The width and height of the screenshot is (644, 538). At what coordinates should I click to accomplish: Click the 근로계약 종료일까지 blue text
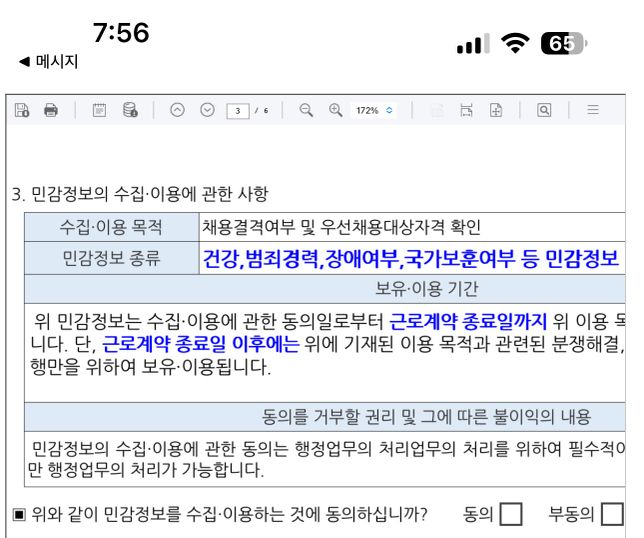tap(468, 321)
